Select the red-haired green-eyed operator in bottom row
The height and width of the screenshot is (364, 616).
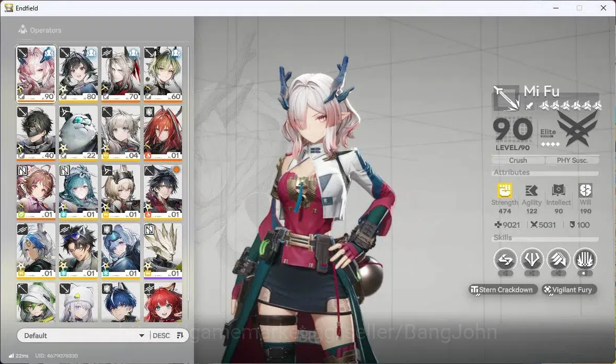click(163, 302)
